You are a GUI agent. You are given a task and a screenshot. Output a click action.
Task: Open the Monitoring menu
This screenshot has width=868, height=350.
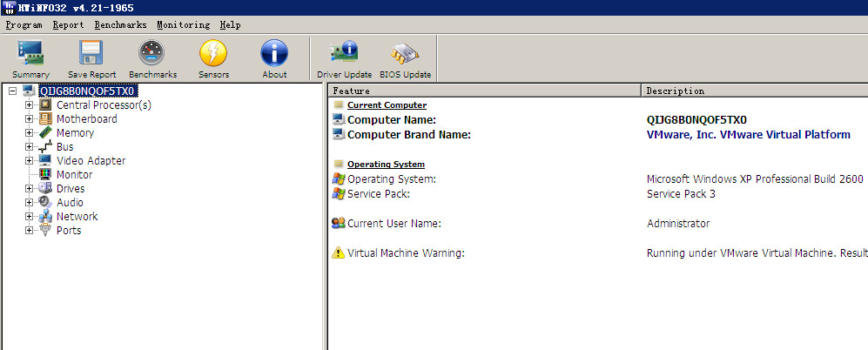pos(183,25)
